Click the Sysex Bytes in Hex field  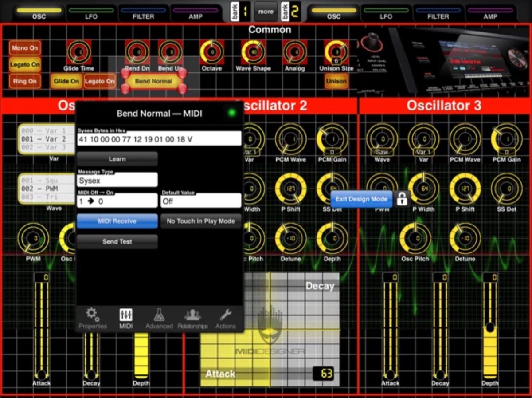coord(159,138)
